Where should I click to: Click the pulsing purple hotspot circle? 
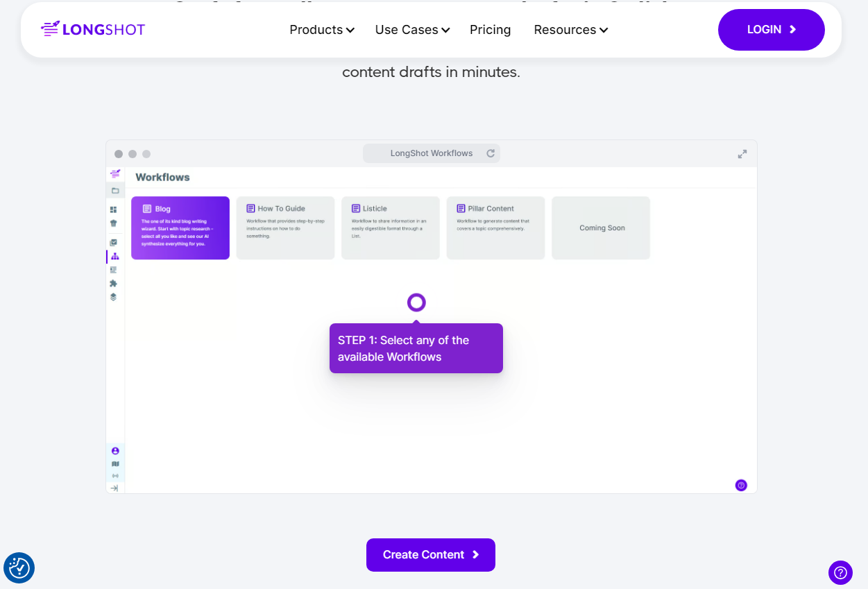416,302
